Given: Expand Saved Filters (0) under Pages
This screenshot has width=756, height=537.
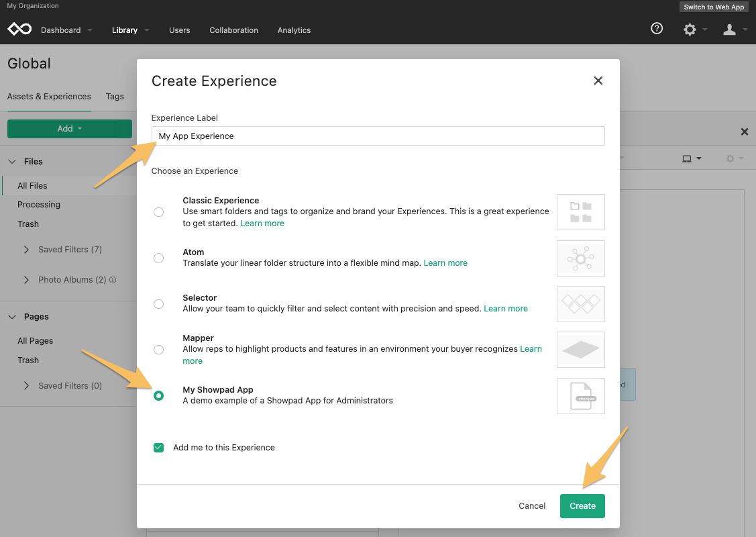Looking at the screenshot, I should click(27, 386).
